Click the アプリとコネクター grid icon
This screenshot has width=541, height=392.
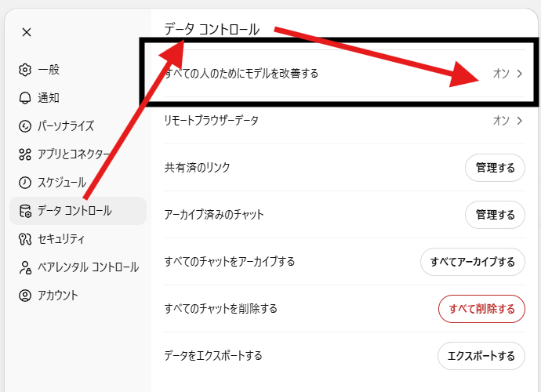[25, 154]
